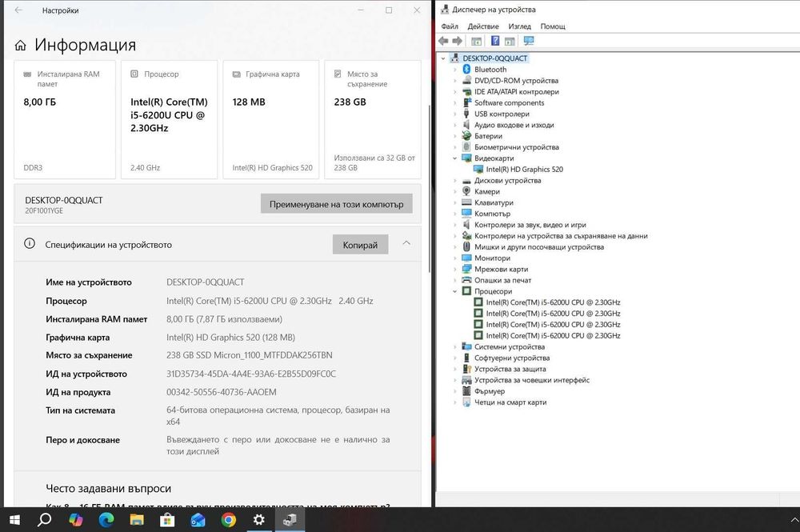Select Компютър category in device tree

[492, 214]
